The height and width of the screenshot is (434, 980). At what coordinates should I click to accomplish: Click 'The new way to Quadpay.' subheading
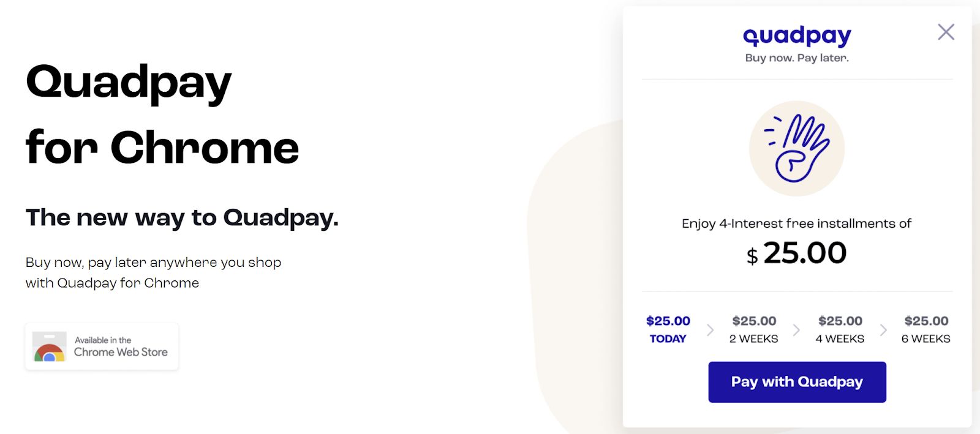pos(182,217)
